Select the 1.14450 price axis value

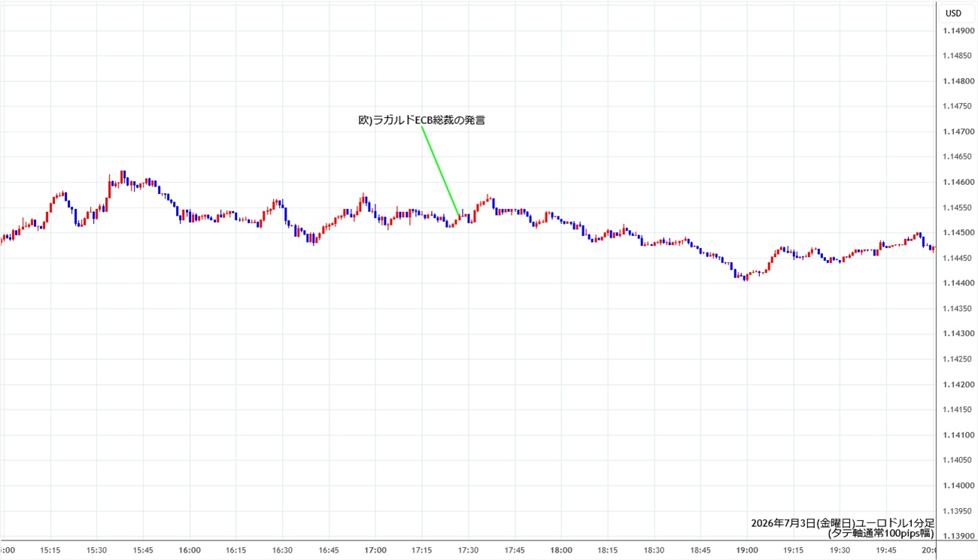(958, 258)
